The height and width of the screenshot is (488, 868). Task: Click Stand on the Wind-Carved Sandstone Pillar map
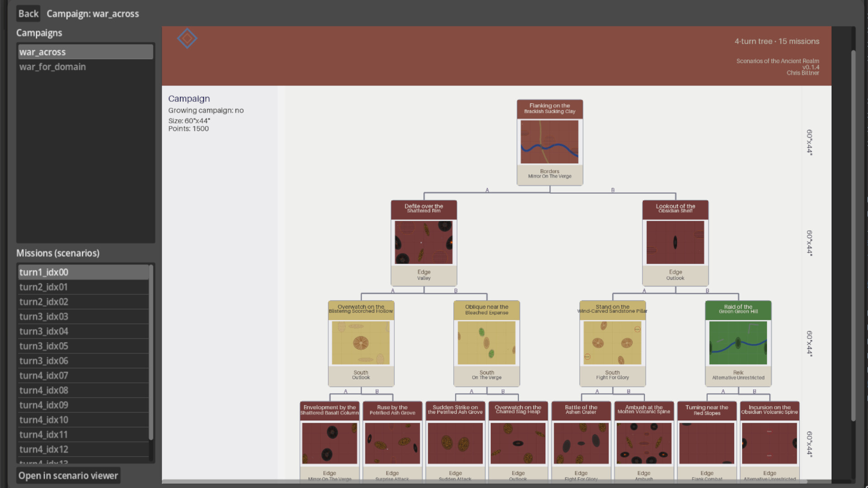612,343
